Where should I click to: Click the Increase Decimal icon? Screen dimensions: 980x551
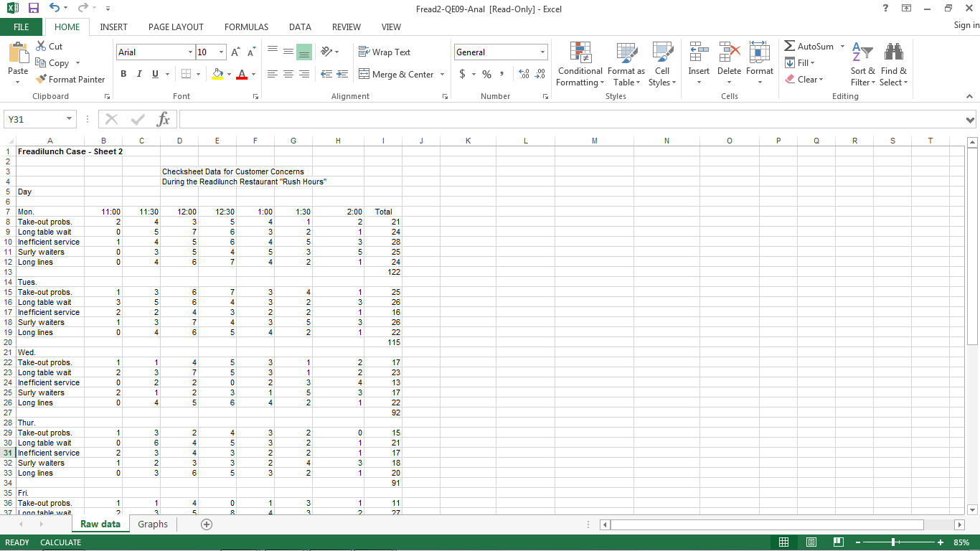pos(523,74)
